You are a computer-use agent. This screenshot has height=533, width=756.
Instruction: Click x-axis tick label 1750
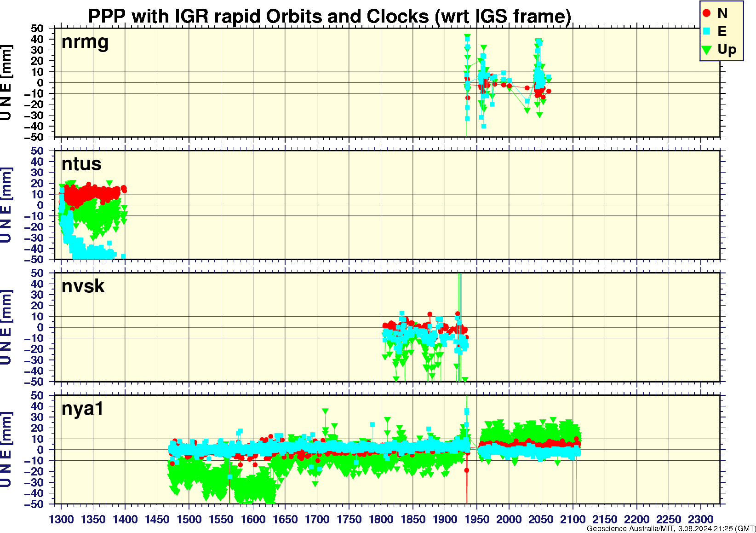click(349, 519)
